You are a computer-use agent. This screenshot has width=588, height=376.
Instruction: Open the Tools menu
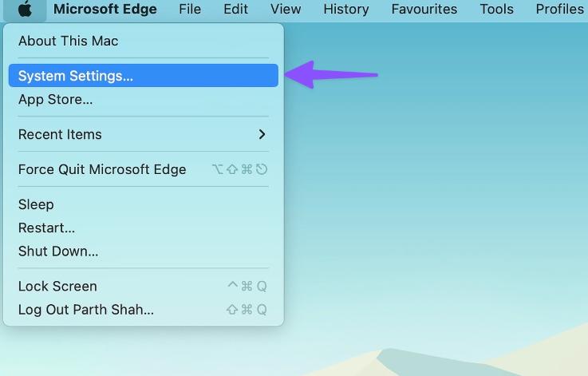pyautogui.click(x=496, y=9)
